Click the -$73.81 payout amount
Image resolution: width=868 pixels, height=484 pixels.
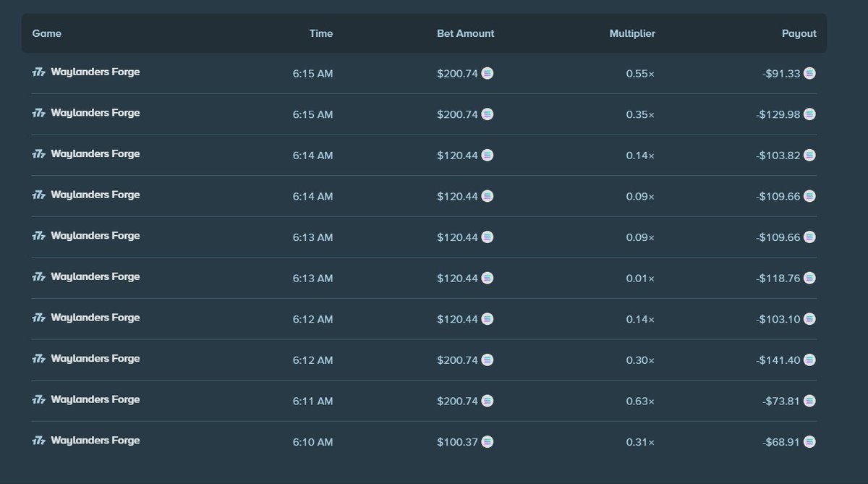pyautogui.click(x=781, y=402)
